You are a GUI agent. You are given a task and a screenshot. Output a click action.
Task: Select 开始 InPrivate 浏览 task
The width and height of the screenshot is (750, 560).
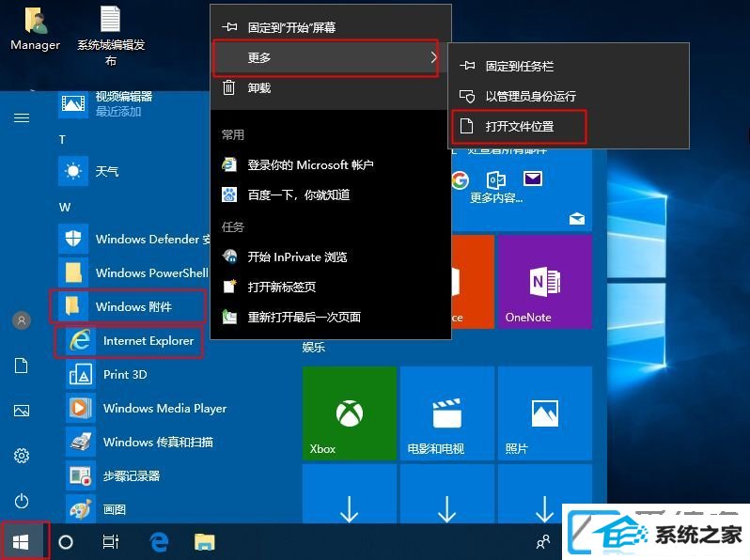click(x=331, y=257)
